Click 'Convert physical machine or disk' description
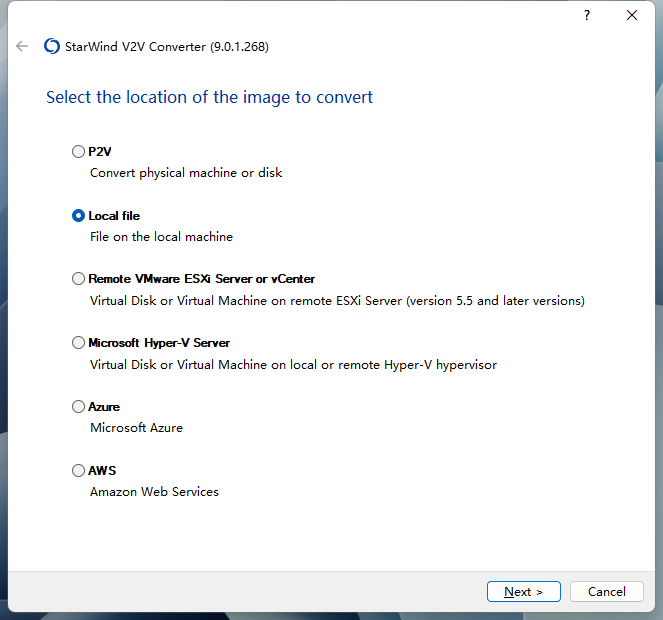The image size is (663, 620). [x=186, y=173]
